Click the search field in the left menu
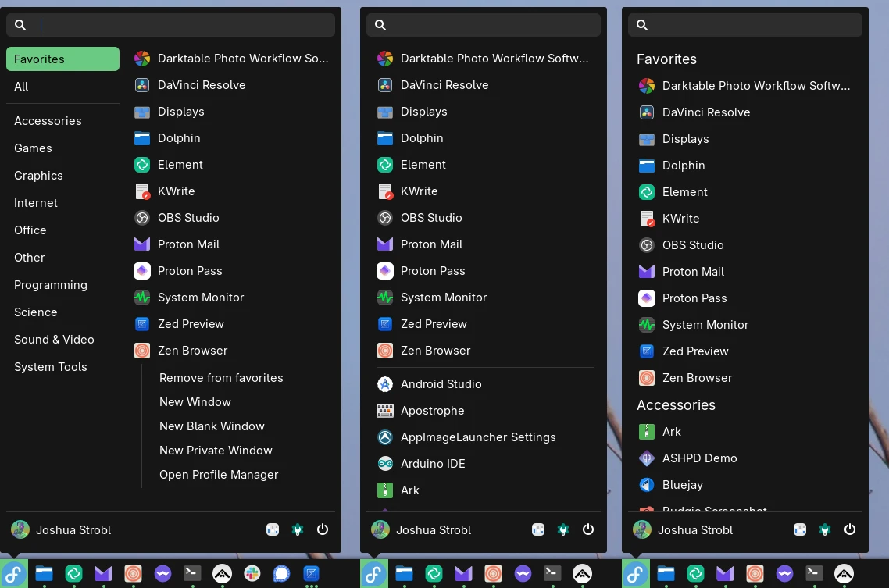889x588 pixels. (170, 25)
